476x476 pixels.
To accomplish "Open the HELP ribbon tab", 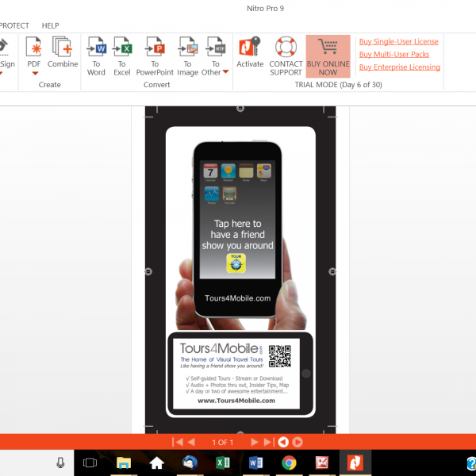I will coord(51,25).
